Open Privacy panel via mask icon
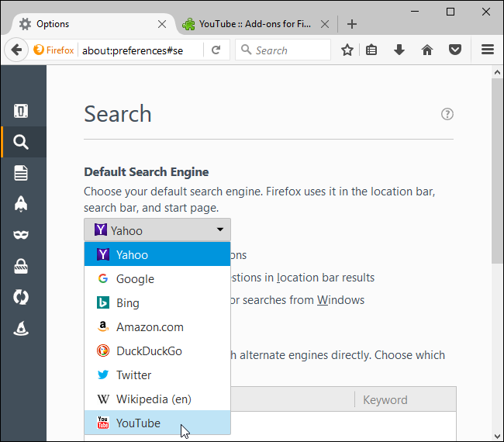Image resolution: width=504 pixels, height=442 pixels. click(x=21, y=235)
